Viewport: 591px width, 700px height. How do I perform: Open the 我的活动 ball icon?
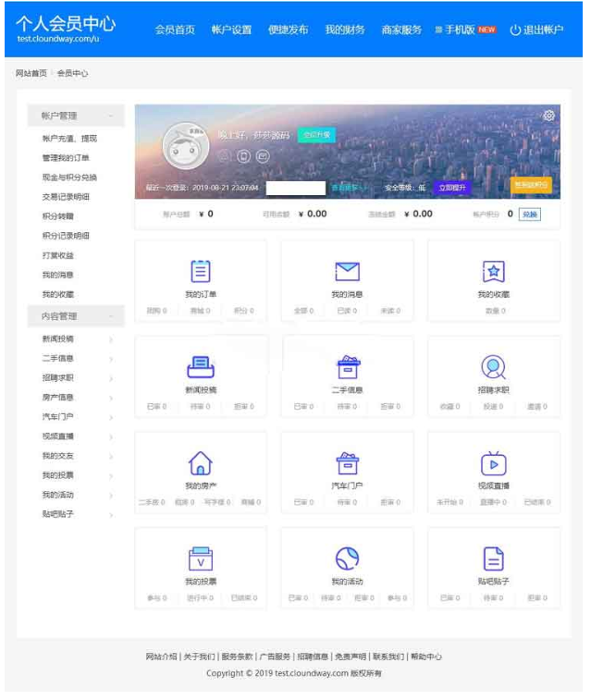click(347, 559)
